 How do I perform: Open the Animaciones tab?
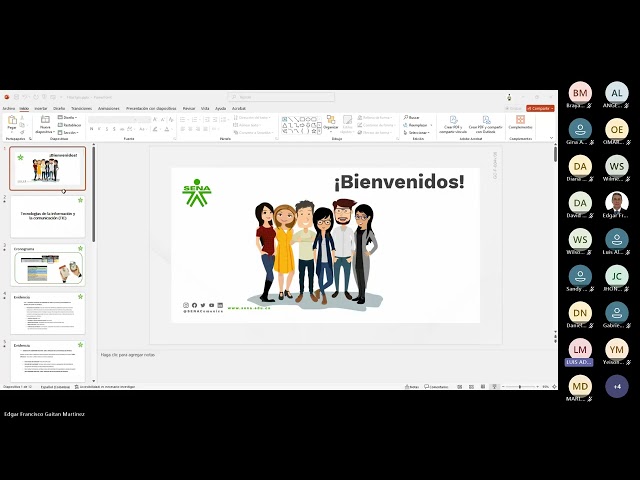coord(109,109)
